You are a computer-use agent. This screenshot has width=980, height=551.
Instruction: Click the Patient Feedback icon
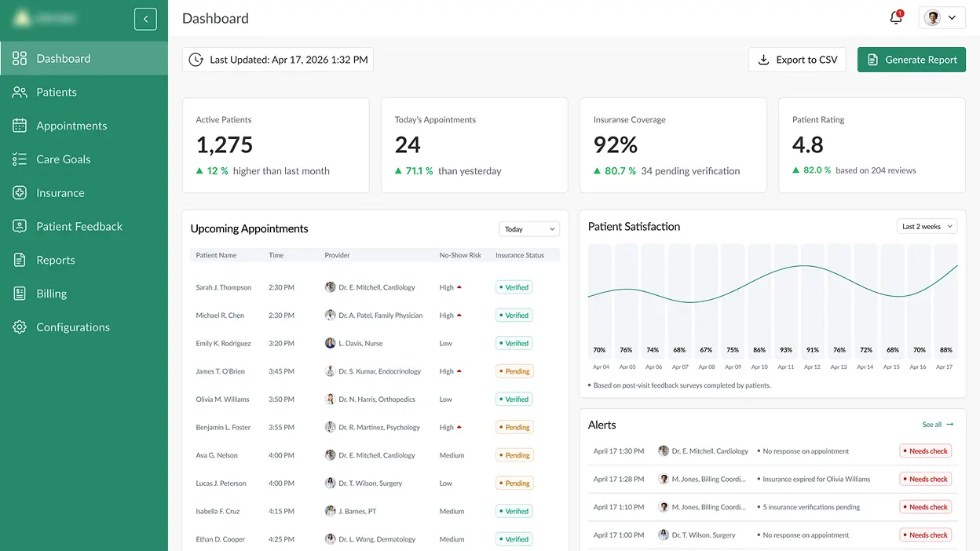[x=20, y=226]
